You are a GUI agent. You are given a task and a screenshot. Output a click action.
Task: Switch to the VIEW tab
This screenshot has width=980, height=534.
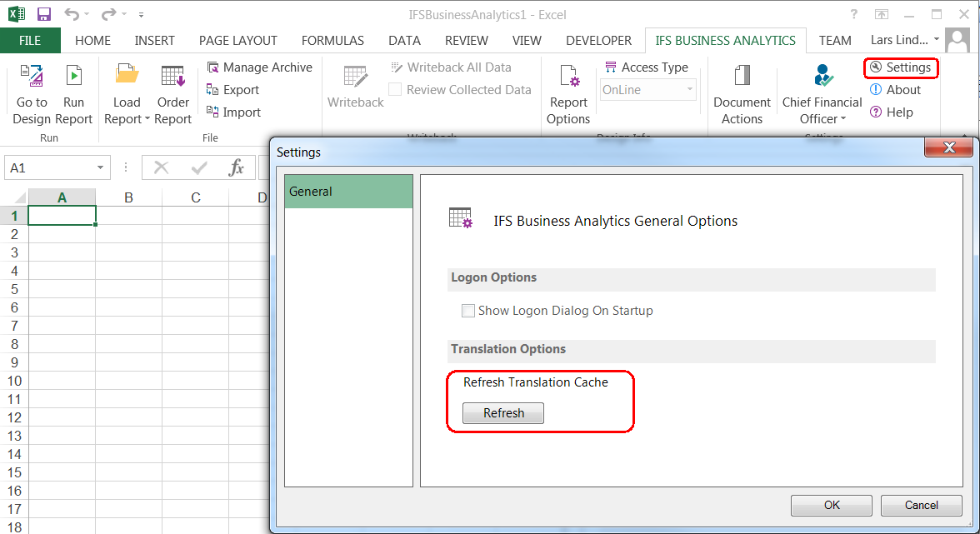pyautogui.click(x=527, y=41)
